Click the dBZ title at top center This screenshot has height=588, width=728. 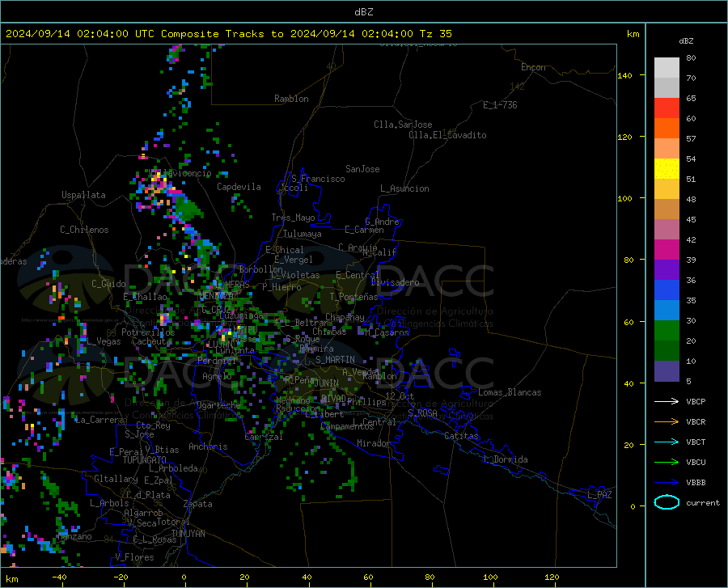tap(363, 12)
